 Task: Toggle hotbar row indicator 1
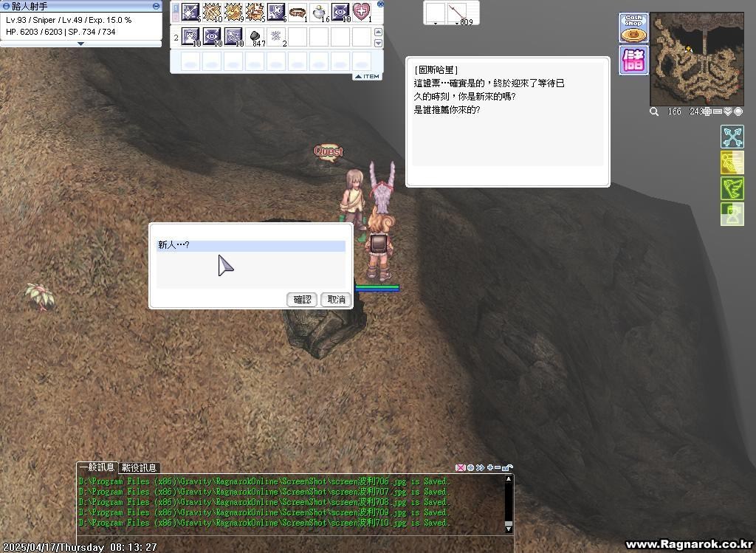[x=176, y=8]
